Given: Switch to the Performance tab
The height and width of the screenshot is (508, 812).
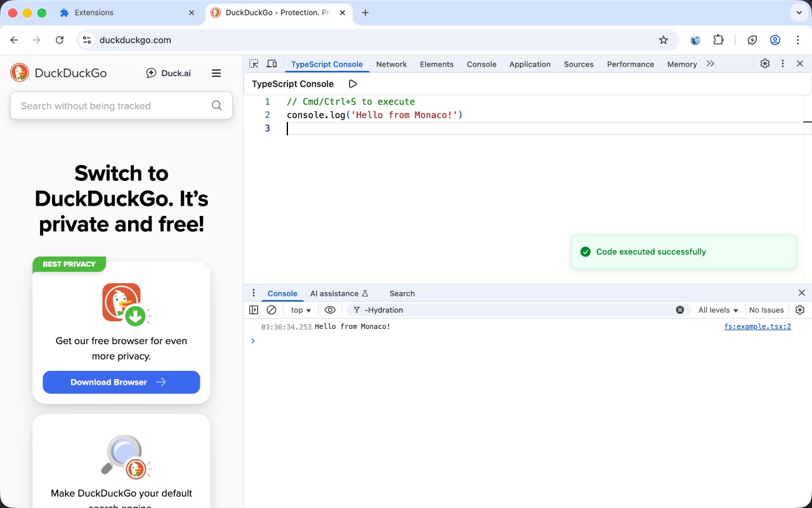Looking at the screenshot, I should click(631, 64).
